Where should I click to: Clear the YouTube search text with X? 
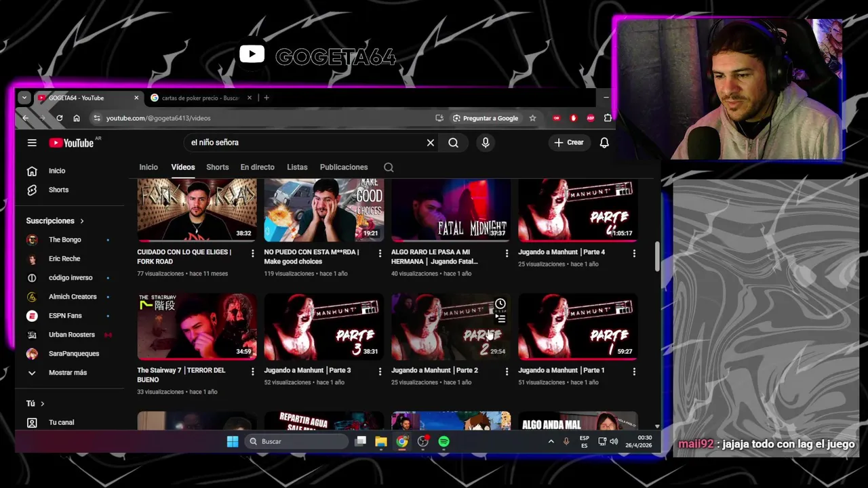[430, 142]
